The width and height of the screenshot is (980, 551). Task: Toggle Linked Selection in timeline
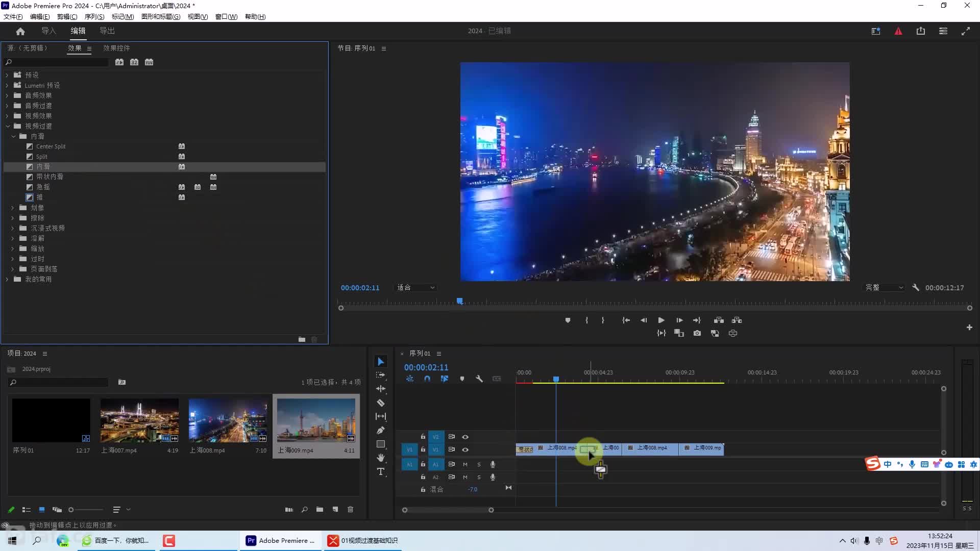445,379
